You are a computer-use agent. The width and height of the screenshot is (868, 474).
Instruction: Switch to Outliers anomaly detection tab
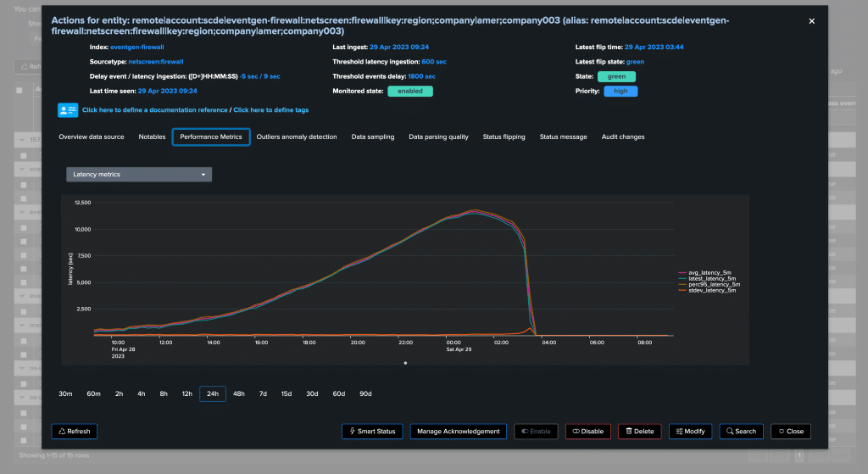(x=297, y=137)
